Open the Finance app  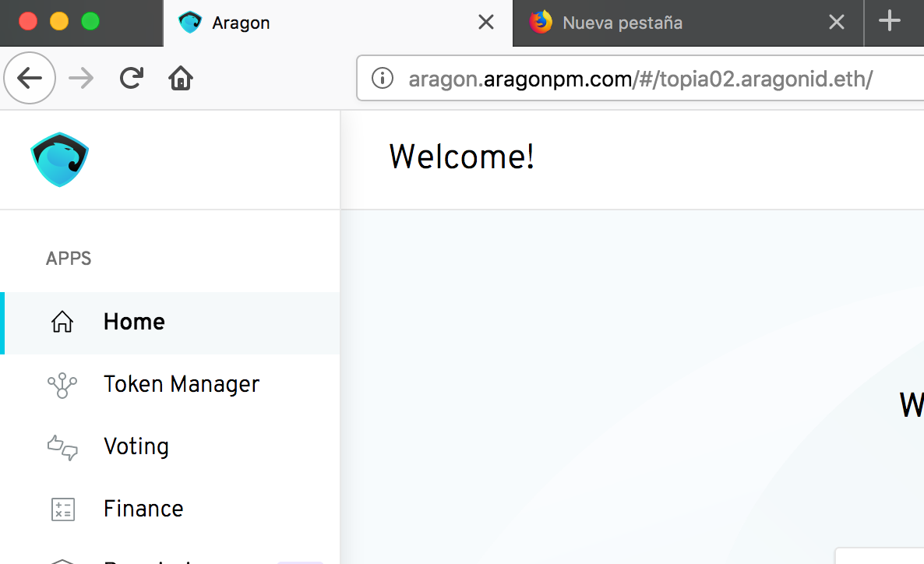pos(171,509)
